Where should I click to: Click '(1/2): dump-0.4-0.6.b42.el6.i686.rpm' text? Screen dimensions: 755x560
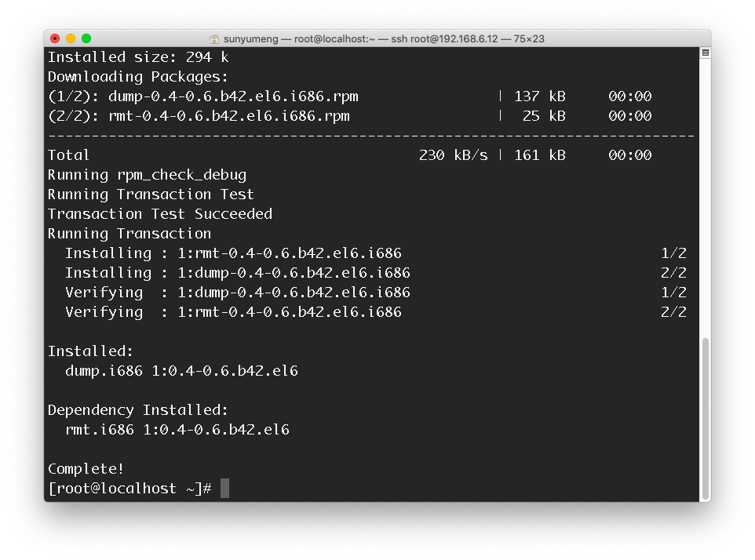(x=203, y=96)
